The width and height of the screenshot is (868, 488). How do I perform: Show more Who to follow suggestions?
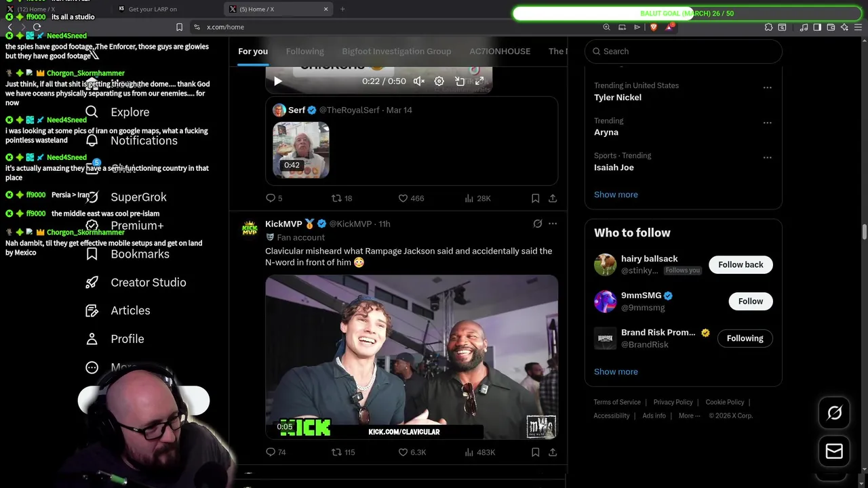tap(616, 371)
